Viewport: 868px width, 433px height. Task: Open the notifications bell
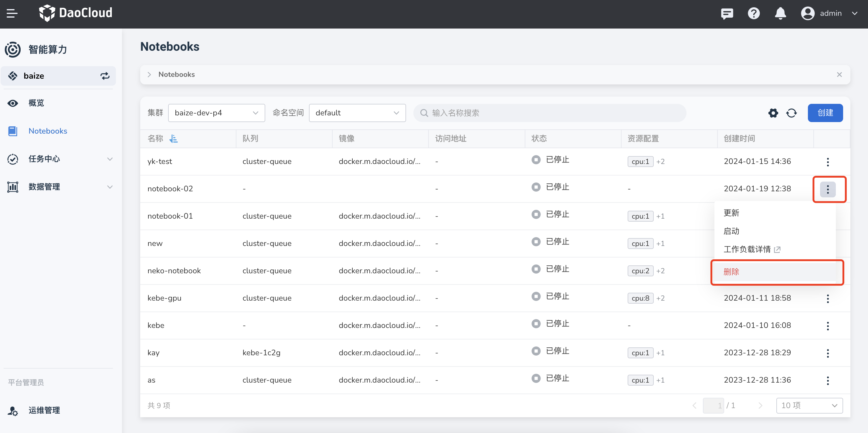[780, 13]
